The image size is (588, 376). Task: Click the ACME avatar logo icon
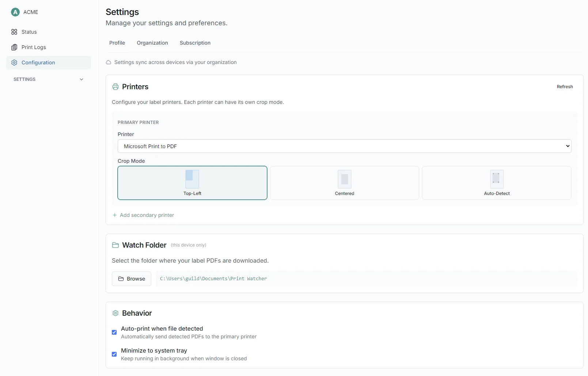pos(15,12)
